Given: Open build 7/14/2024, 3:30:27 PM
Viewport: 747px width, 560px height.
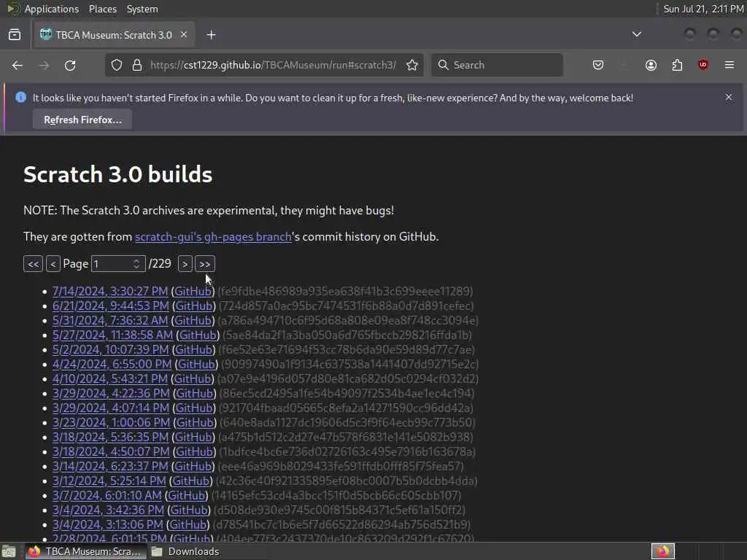Looking at the screenshot, I should coord(110,291).
